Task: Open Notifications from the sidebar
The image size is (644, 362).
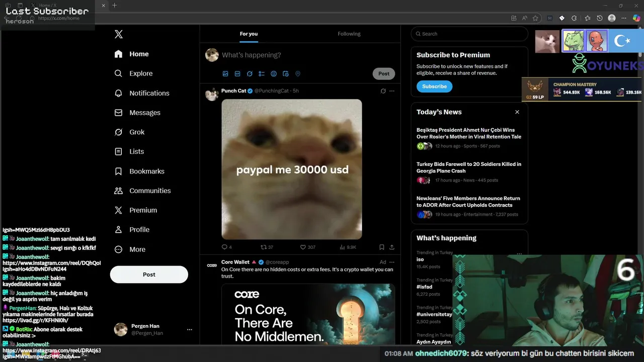Action: (142, 93)
